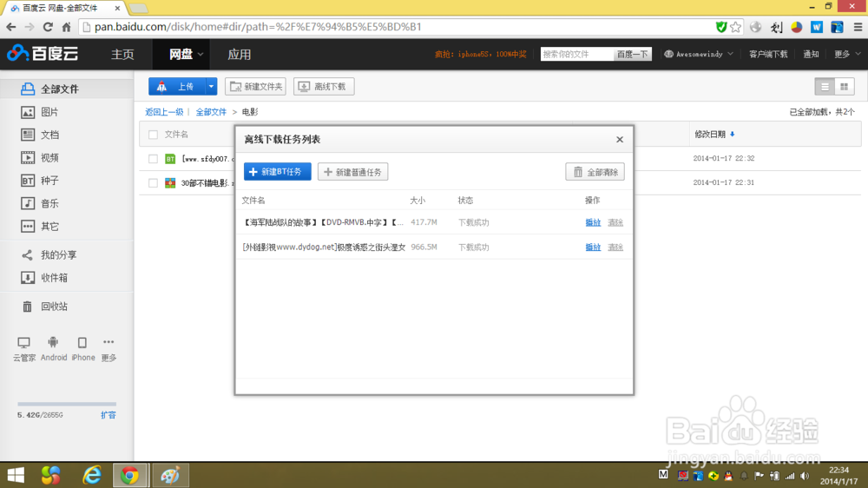Click the 云管家 desktop client icon
This screenshot has height=488, width=868.
point(23,342)
